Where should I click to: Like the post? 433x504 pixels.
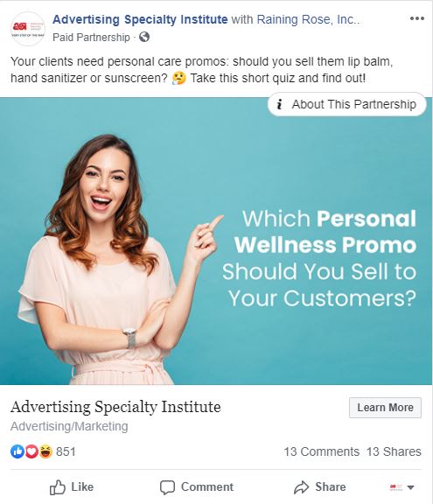pos(72,487)
